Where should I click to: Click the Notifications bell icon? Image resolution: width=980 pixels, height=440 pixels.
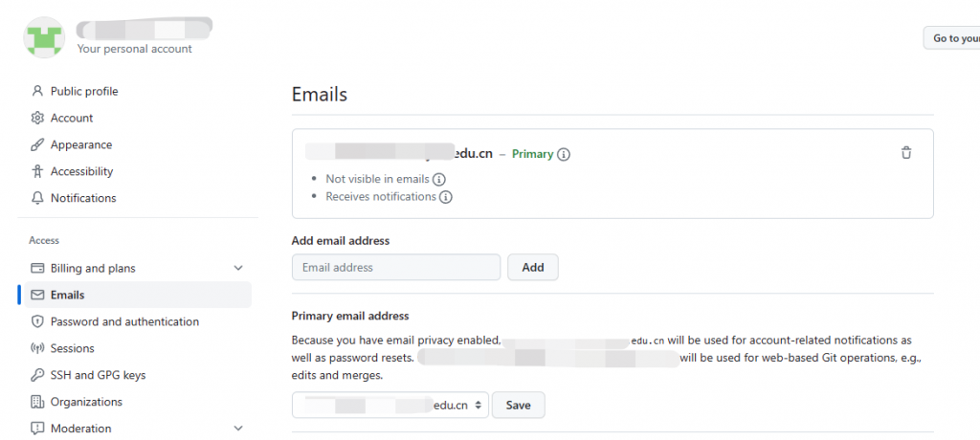pyautogui.click(x=37, y=198)
